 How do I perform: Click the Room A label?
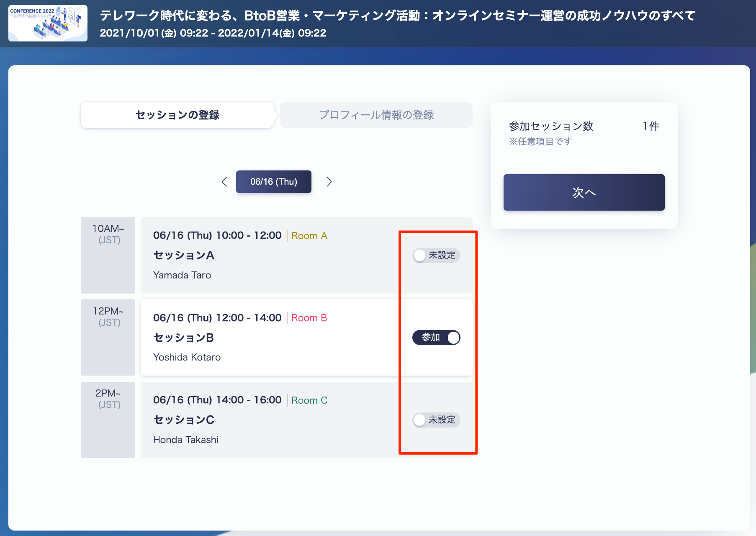pyautogui.click(x=309, y=236)
